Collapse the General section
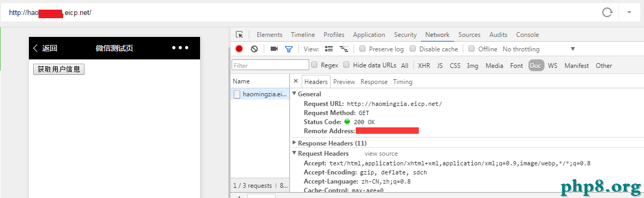644x198 pixels. pyautogui.click(x=306, y=94)
